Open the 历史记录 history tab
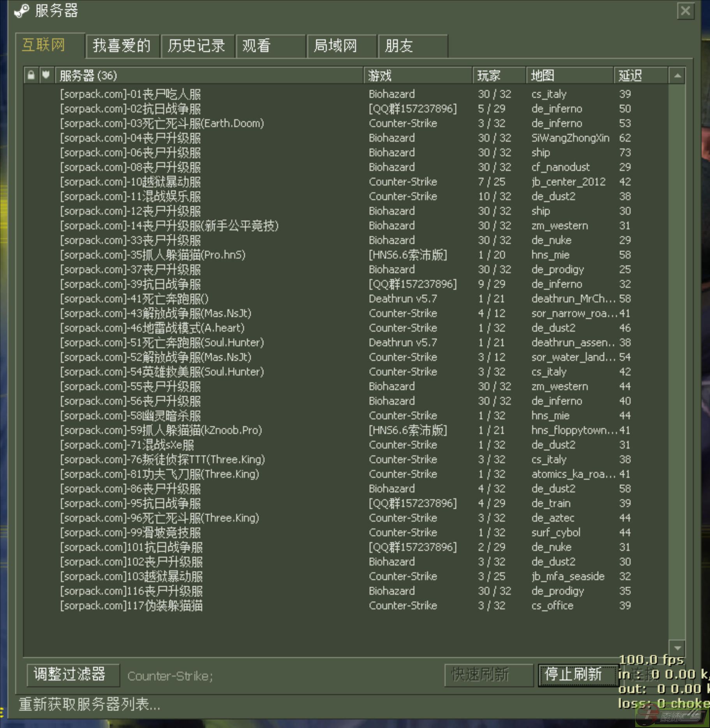 pyautogui.click(x=197, y=46)
